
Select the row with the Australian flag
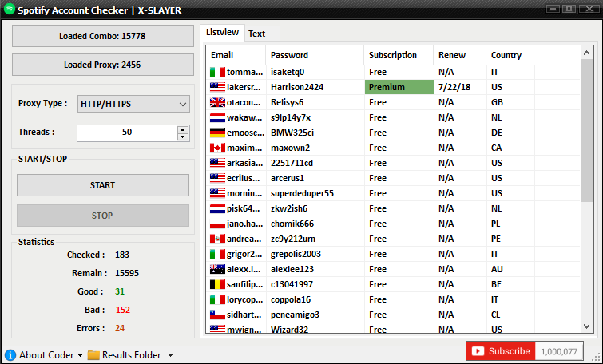click(x=393, y=269)
